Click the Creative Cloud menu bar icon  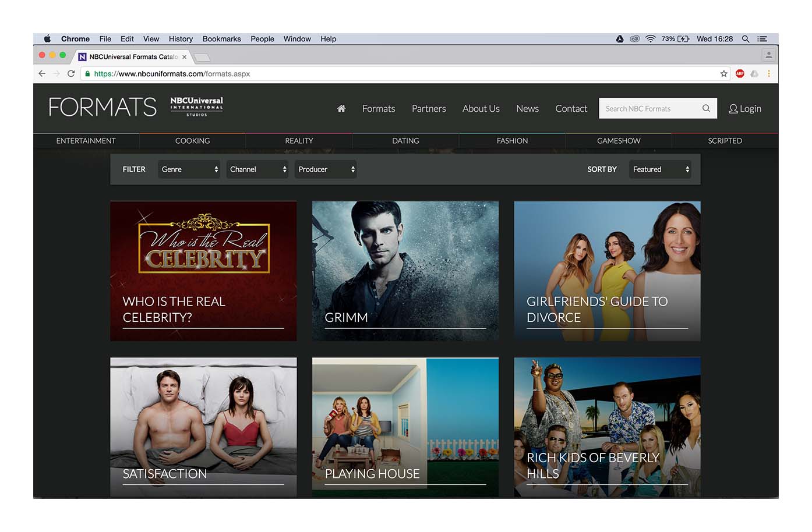tap(635, 39)
